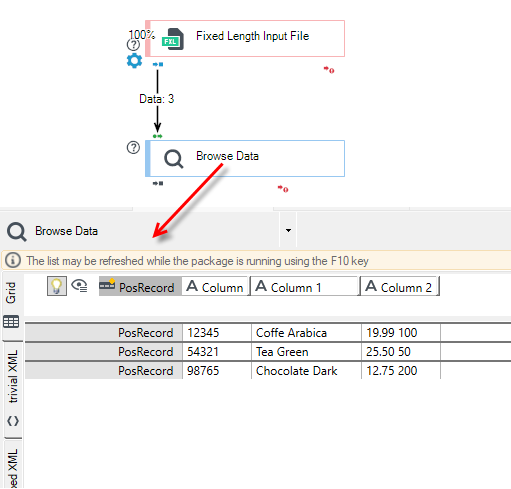Image resolution: width=511 pixels, height=489 pixels.
Task: Click red error port of Browse Data node
Action: 283,189
